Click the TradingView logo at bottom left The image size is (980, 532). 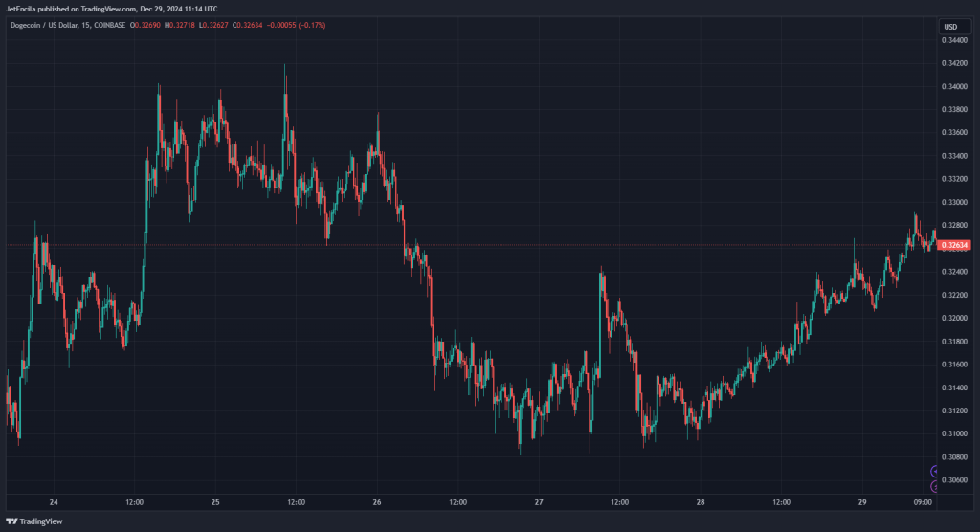pyautogui.click(x=34, y=521)
